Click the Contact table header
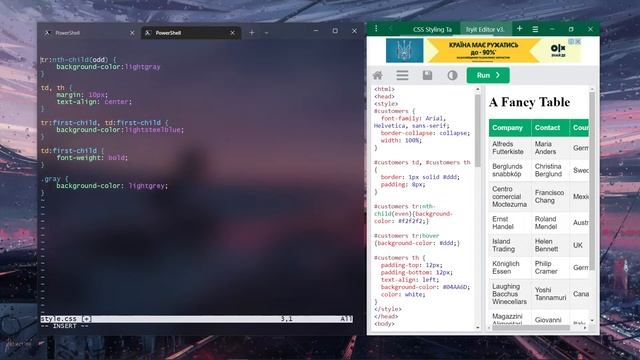The image size is (640, 360). (550, 128)
